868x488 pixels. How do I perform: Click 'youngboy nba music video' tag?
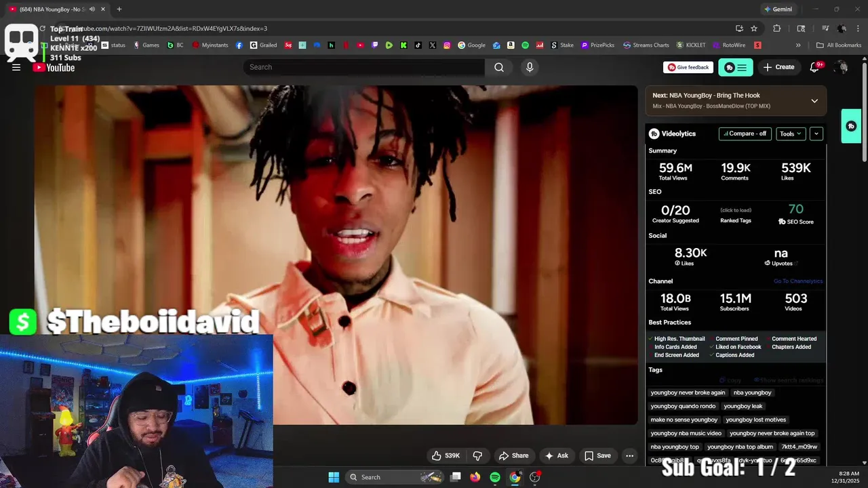pyautogui.click(x=686, y=433)
